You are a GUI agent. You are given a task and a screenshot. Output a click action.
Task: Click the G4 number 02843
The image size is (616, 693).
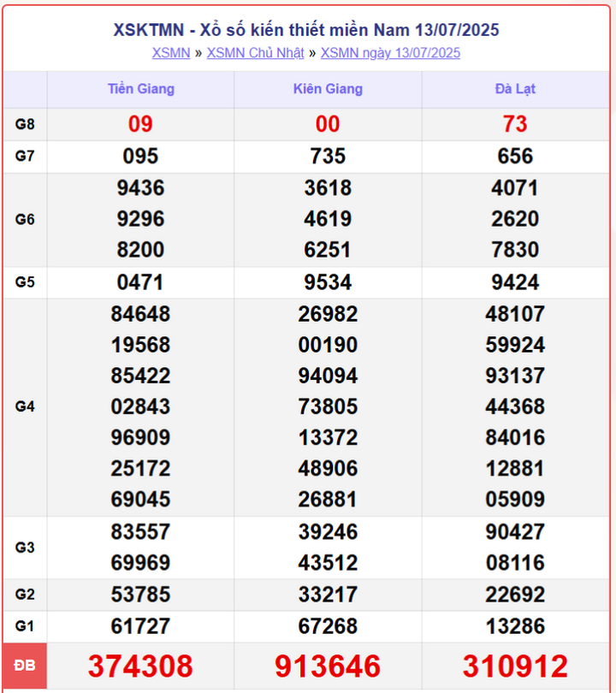point(140,407)
